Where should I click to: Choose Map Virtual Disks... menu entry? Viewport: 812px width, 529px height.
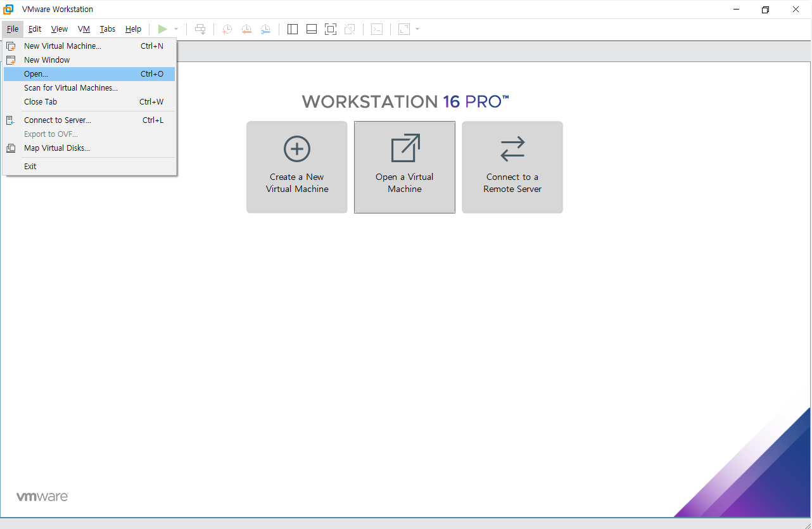point(89,148)
